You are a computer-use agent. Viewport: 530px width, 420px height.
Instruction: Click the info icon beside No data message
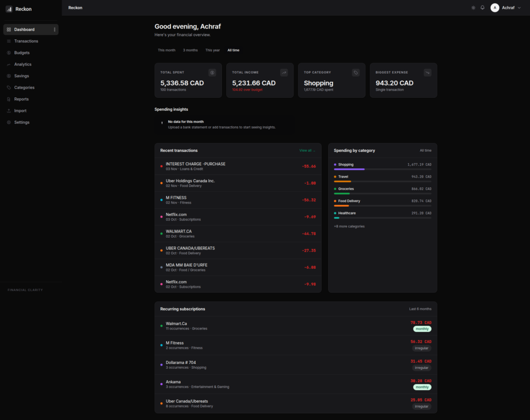pos(162,122)
